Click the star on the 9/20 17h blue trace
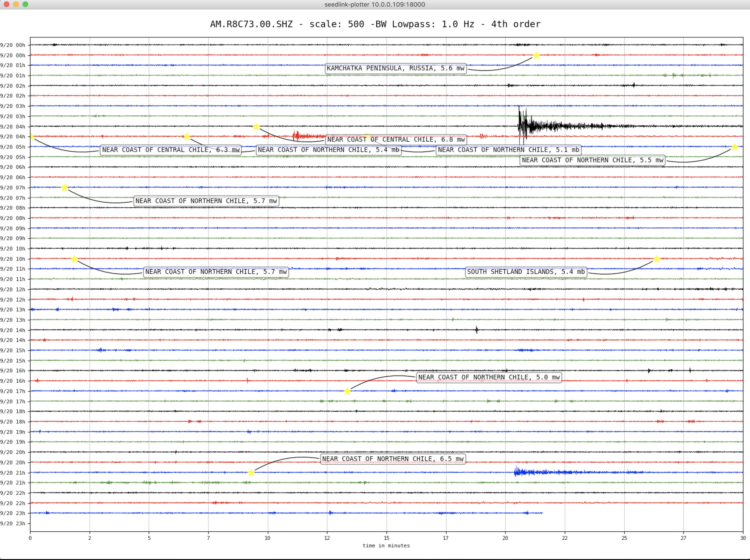This screenshot has height=560, width=750. [x=347, y=391]
